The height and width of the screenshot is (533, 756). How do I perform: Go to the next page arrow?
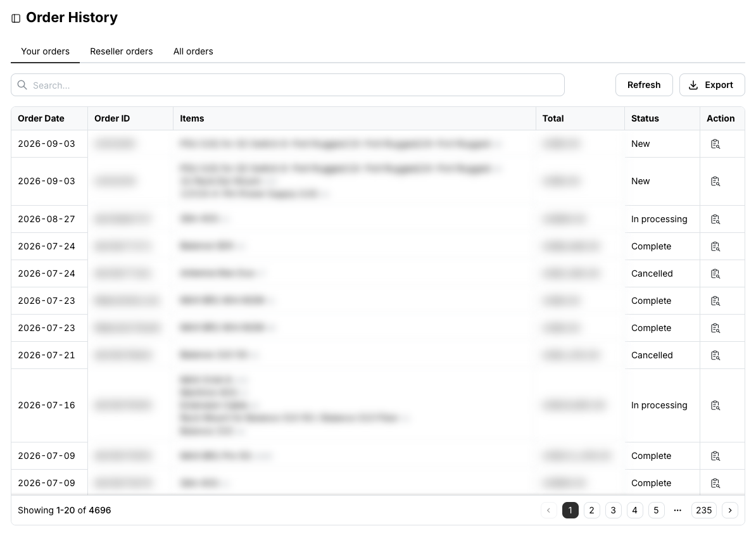point(730,510)
